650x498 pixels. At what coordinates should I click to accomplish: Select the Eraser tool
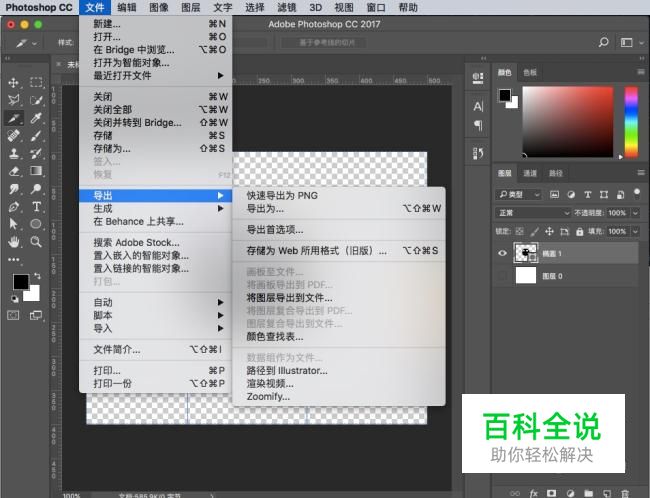13,171
